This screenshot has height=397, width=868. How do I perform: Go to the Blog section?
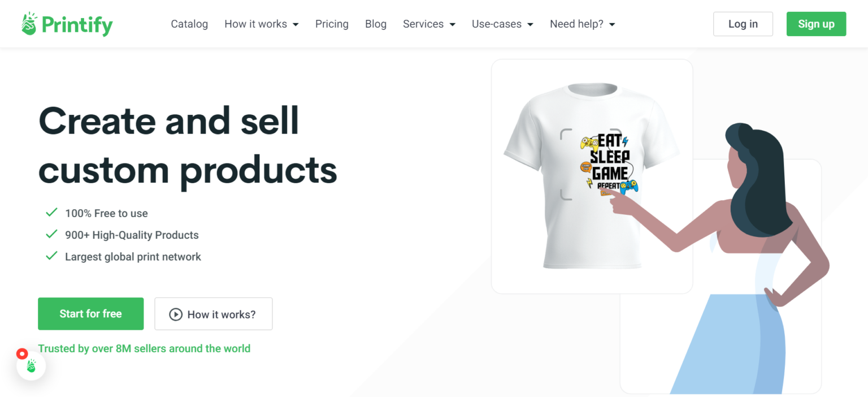tap(375, 24)
